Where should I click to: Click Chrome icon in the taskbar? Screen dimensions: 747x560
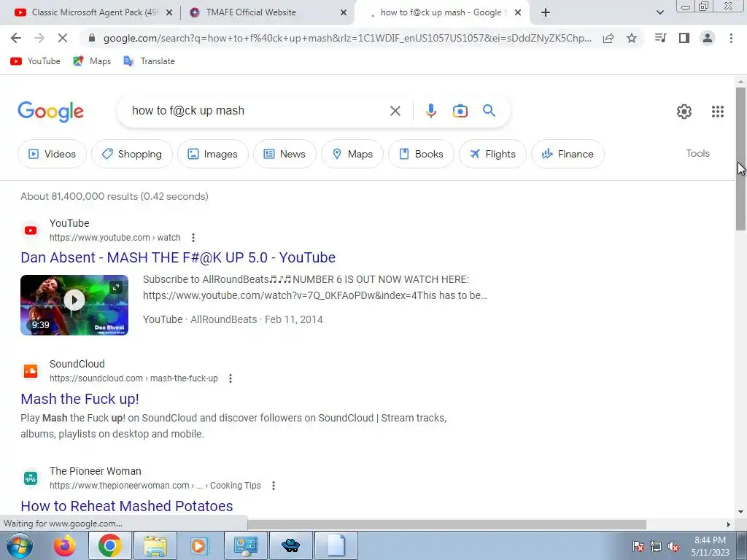(x=110, y=545)
